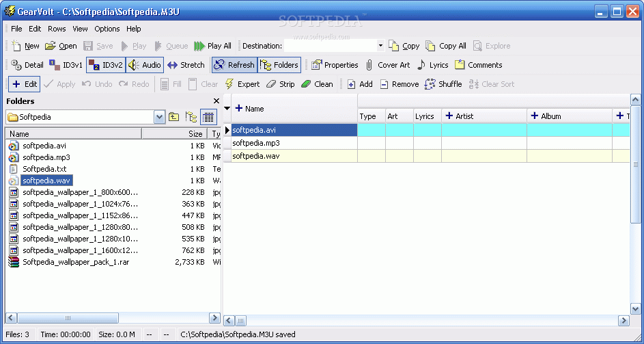The image size is (644, 344).
Task: Expand the Softpedia folder dropdown
Action: 159,117
